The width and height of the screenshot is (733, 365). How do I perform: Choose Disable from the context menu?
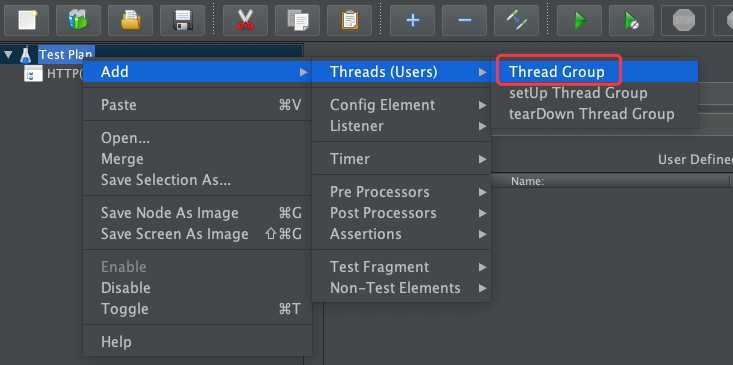click(197, 288)
